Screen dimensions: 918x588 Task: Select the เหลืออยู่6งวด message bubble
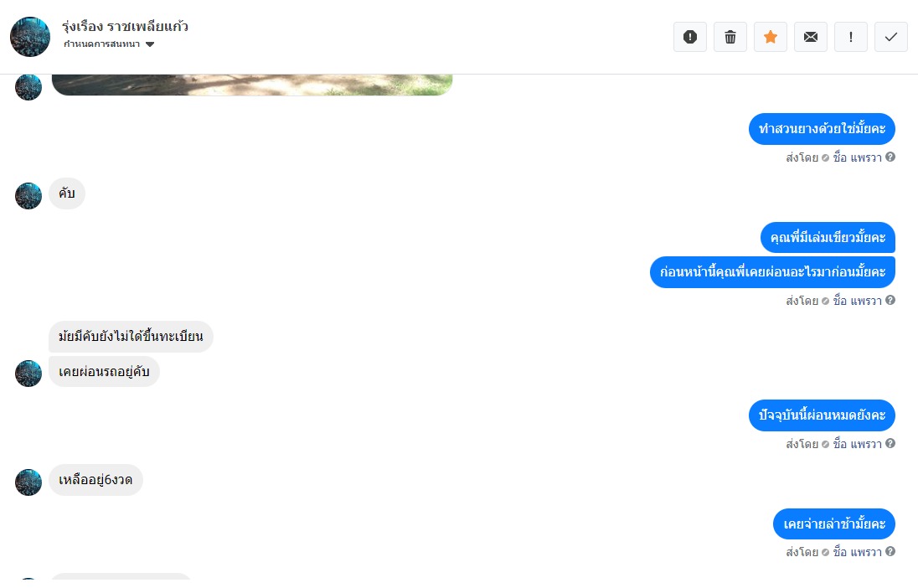95,480
